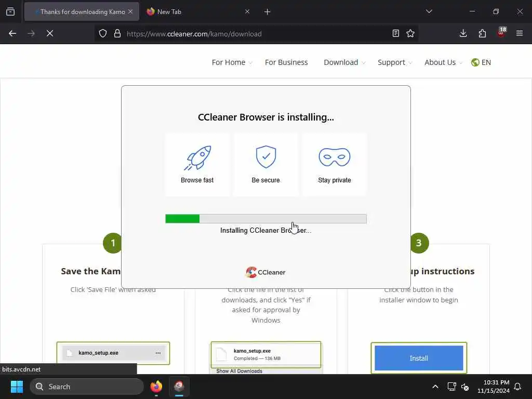The image size is (532, 399).
Task: Expand the For Home menu
Action: click(x=232, y=62)
